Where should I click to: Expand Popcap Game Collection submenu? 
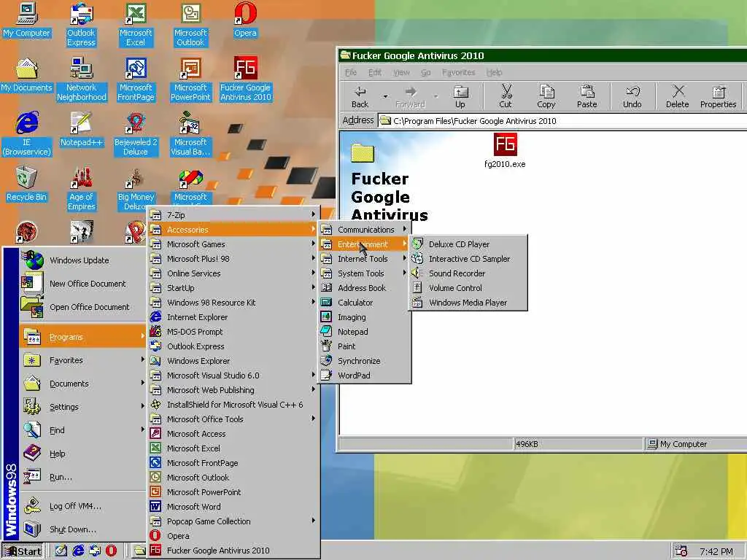click(x=233, y=521)
